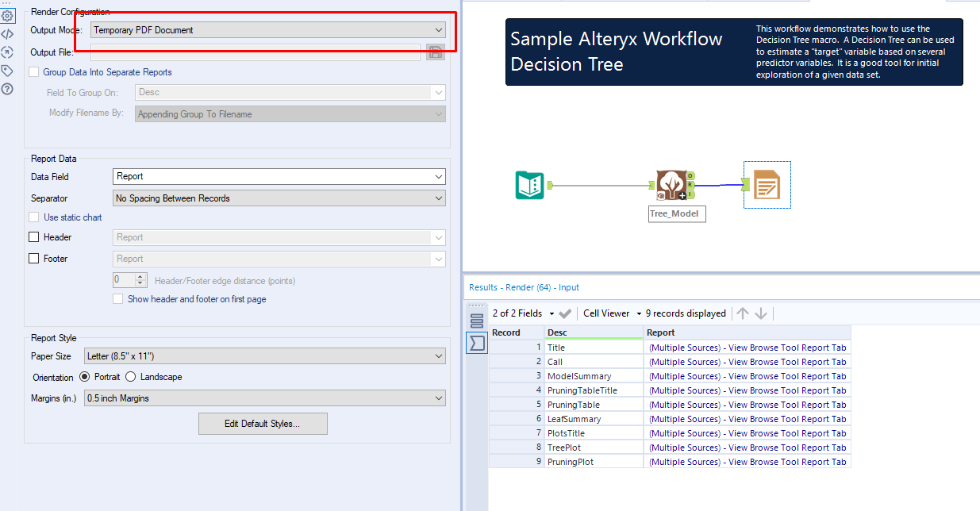Click the Output File browse icon
The image size is (980, 511).
435,52
